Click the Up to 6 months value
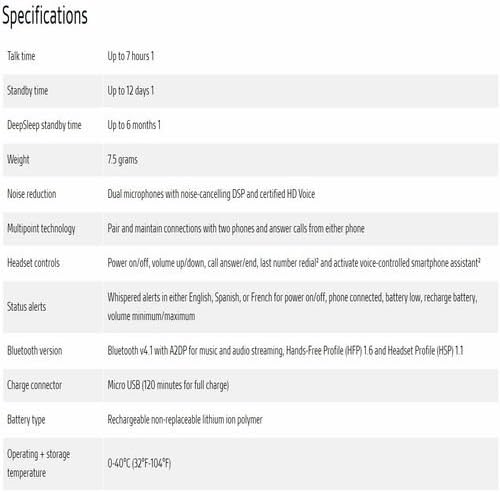This screenshot has width=500, height=492. [134, 125]
